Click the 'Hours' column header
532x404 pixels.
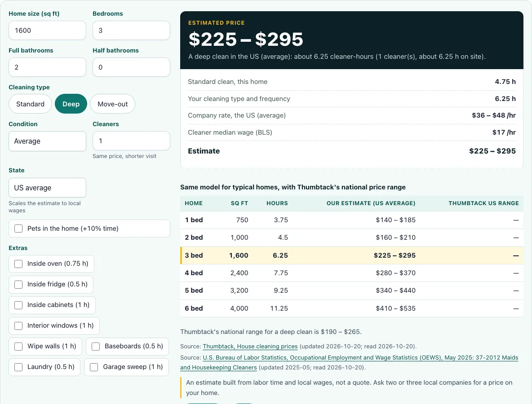(x=277, y=203)
